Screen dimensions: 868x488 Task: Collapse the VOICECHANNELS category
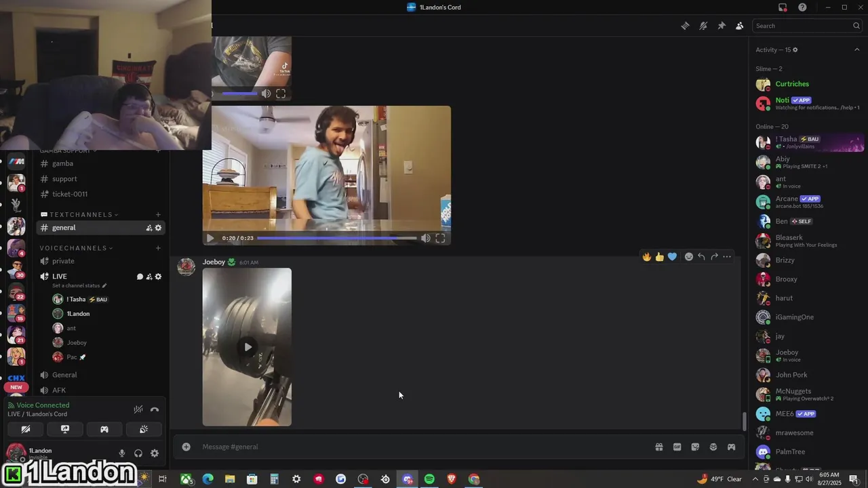(x=77, y=248)
